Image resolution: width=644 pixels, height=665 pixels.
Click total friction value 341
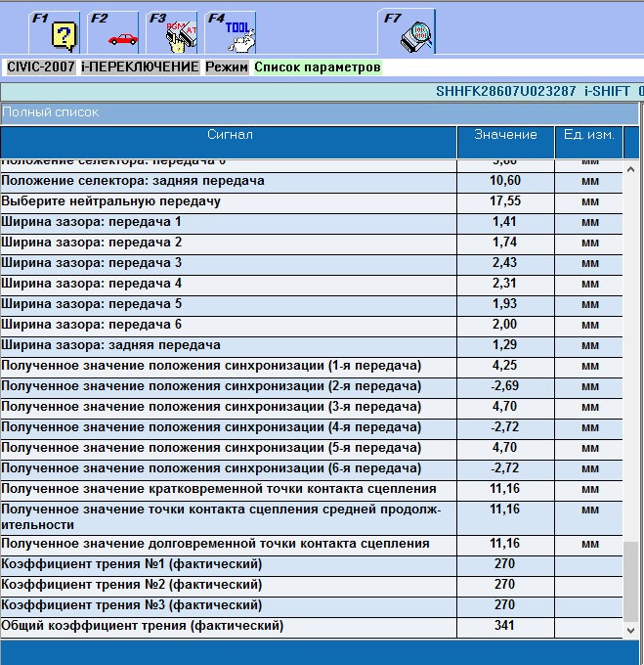click(504, 625)
